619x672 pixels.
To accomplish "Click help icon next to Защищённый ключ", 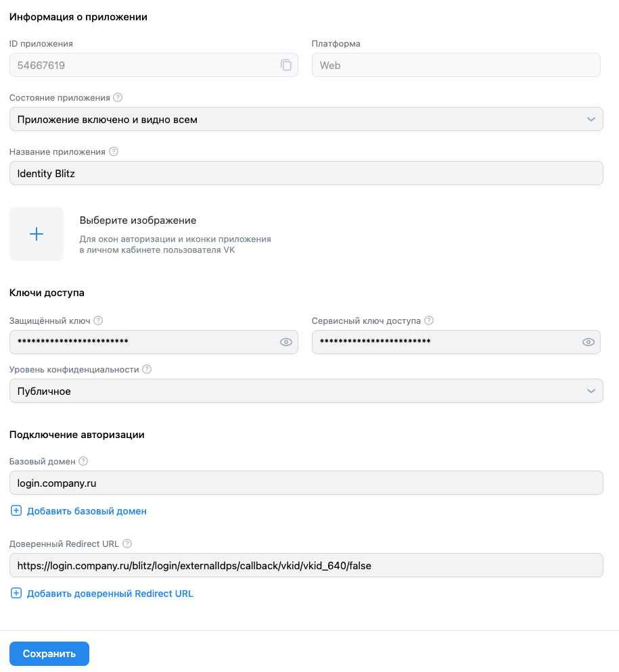I will point(98,320).
